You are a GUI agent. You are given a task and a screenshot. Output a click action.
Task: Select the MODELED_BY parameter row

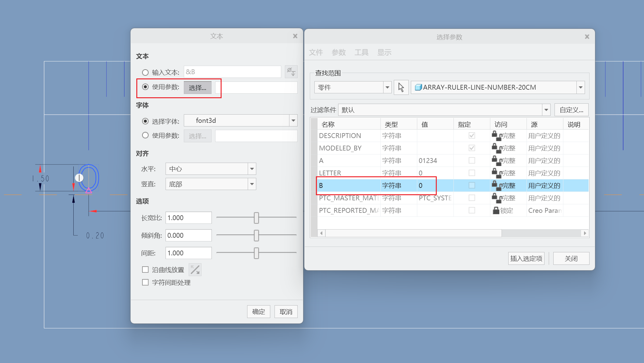tap(453, 148)
